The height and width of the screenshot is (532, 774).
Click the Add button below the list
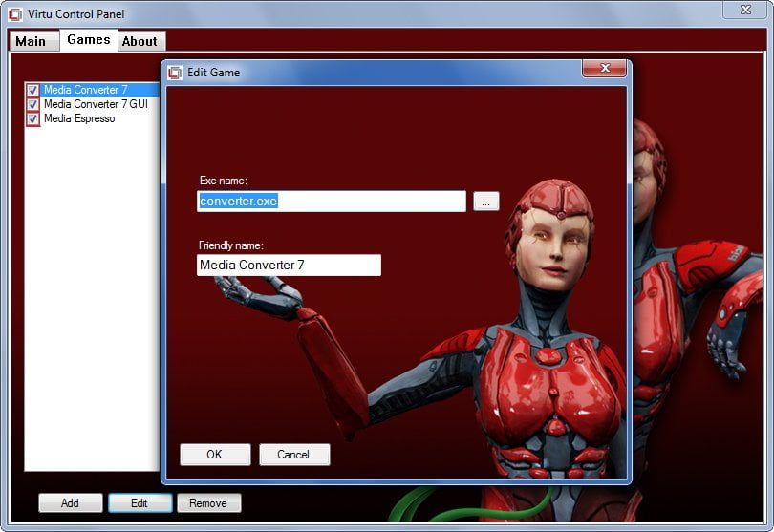click(x=71, y=503)
